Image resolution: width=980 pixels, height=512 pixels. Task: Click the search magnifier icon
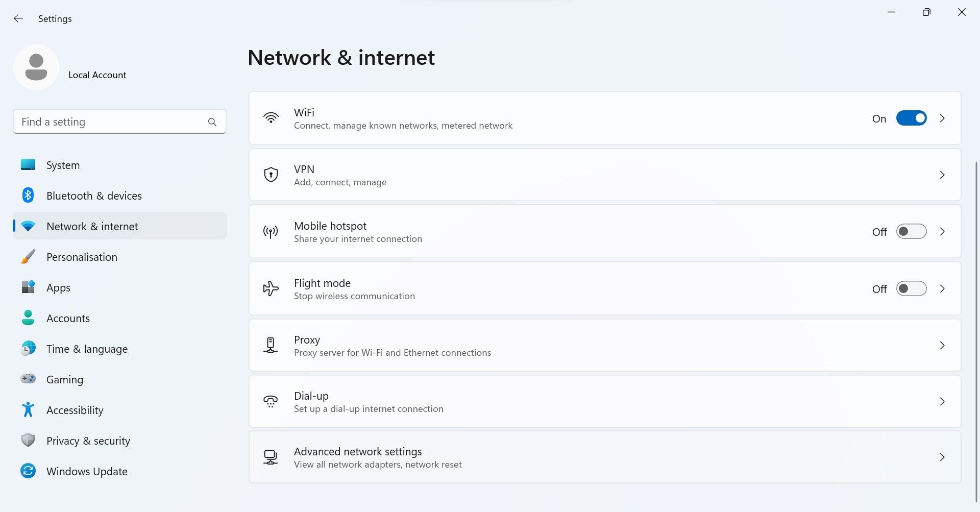click(x=212, y=122)
